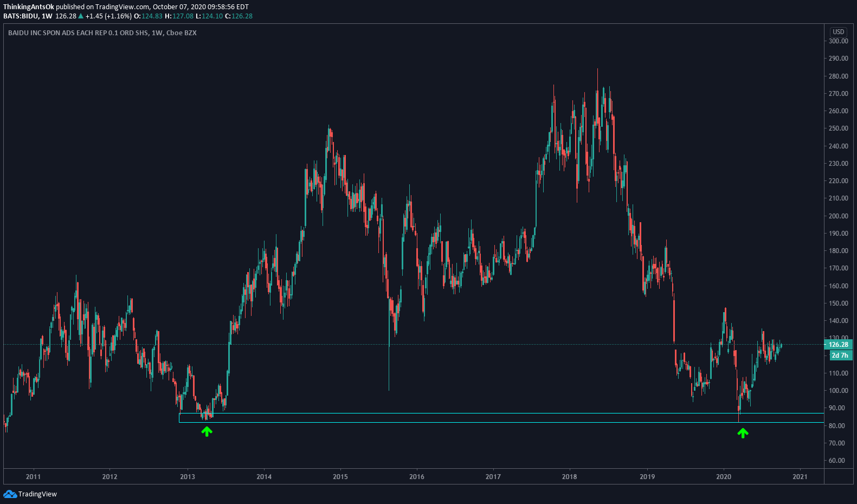This screenshot has height=504, width=857.
Task: Click the 60.00 price axis label
Action: (x=837, y=461)
